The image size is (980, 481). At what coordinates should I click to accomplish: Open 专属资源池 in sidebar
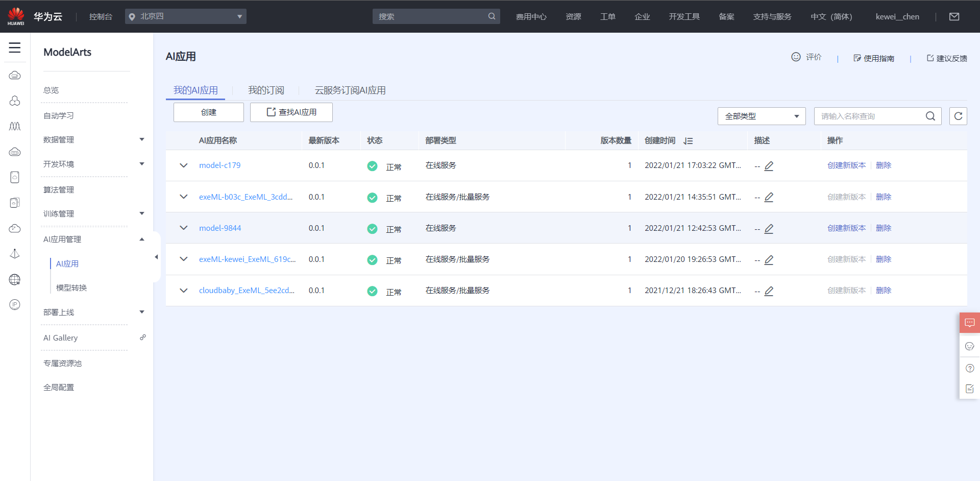[x=62, y=363]
